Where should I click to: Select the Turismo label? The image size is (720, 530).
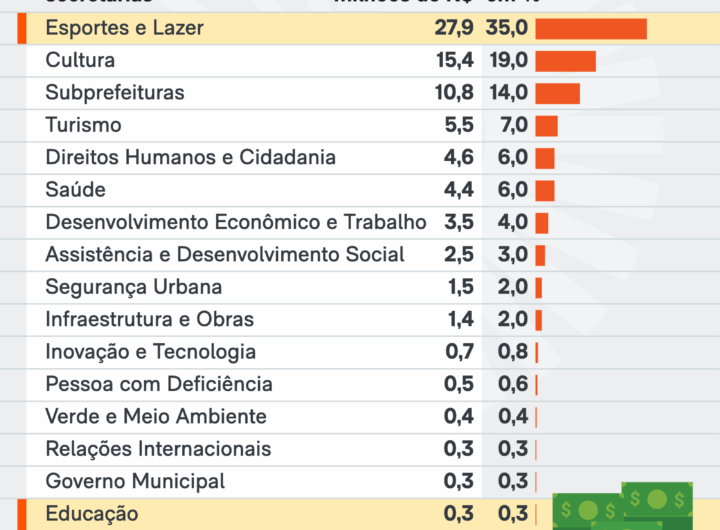[x=84, y=125]
